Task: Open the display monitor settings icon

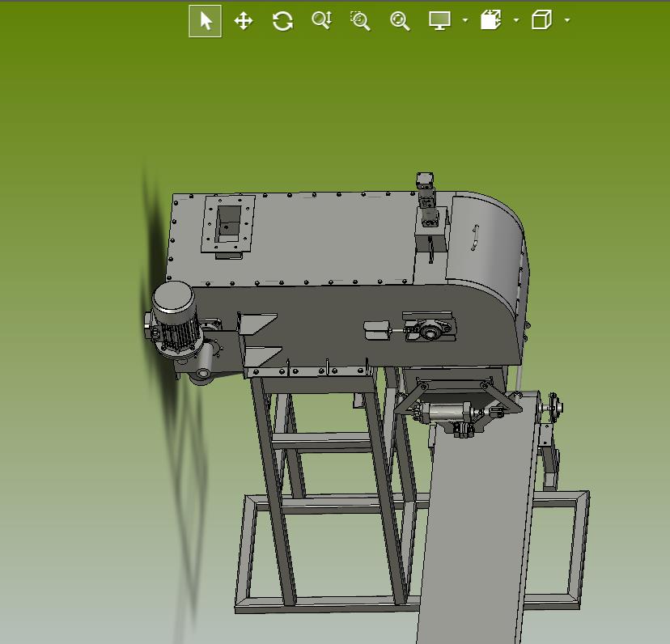Action: tap(439, 20)
